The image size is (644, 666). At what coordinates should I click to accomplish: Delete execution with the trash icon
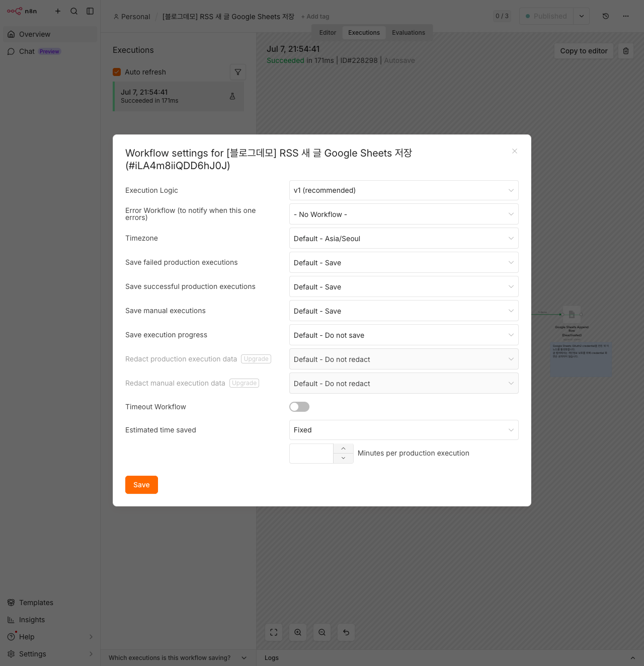click(626, 51)
